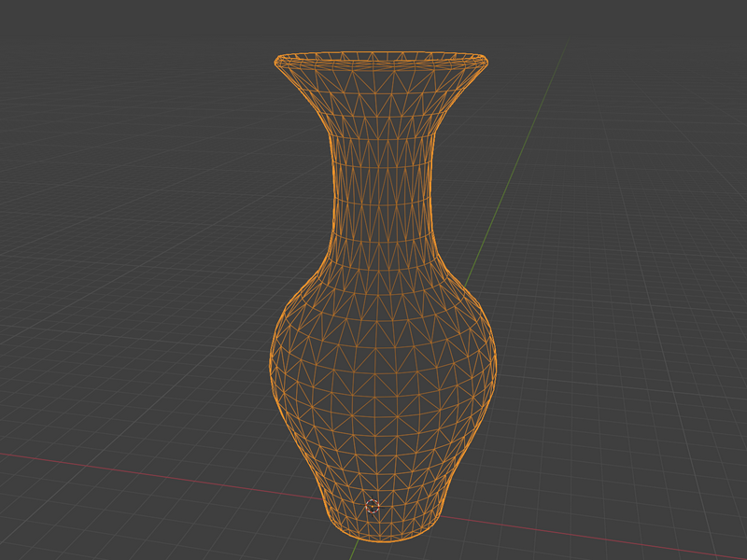Click the 3D cursor at vase base
Image resolution: width=747 pixels, height=560 pixels.
coord(372,506)
